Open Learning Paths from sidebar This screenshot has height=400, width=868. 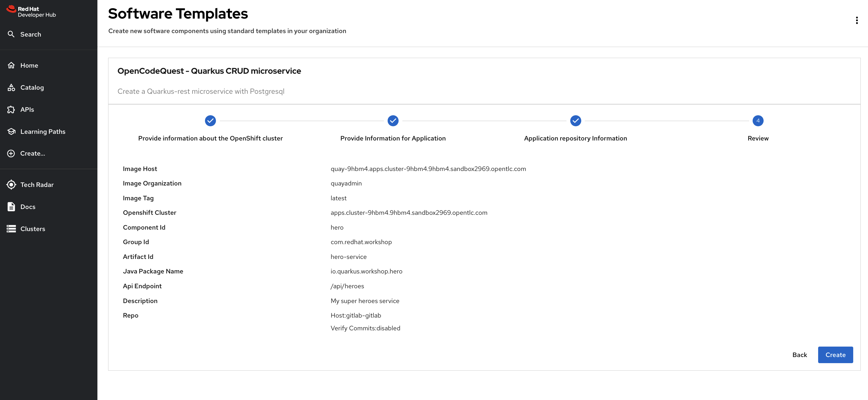(48, 131)
